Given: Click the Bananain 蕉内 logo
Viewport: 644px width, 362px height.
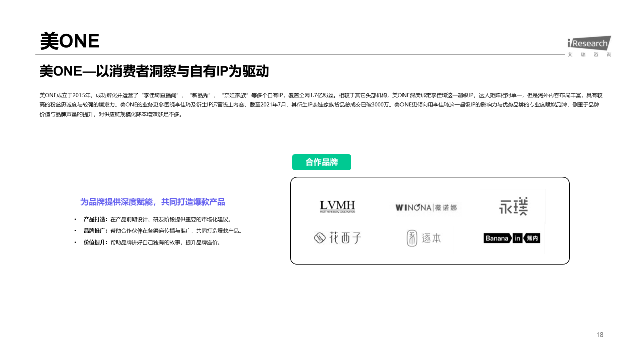Looking at the screenshot, I should (512, 238).
